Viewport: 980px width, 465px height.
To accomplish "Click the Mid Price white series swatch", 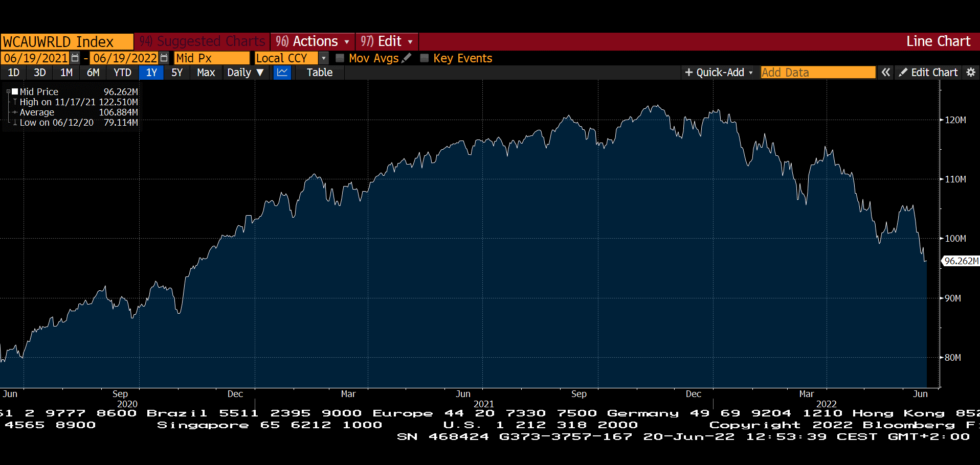I will pos(15,92).
